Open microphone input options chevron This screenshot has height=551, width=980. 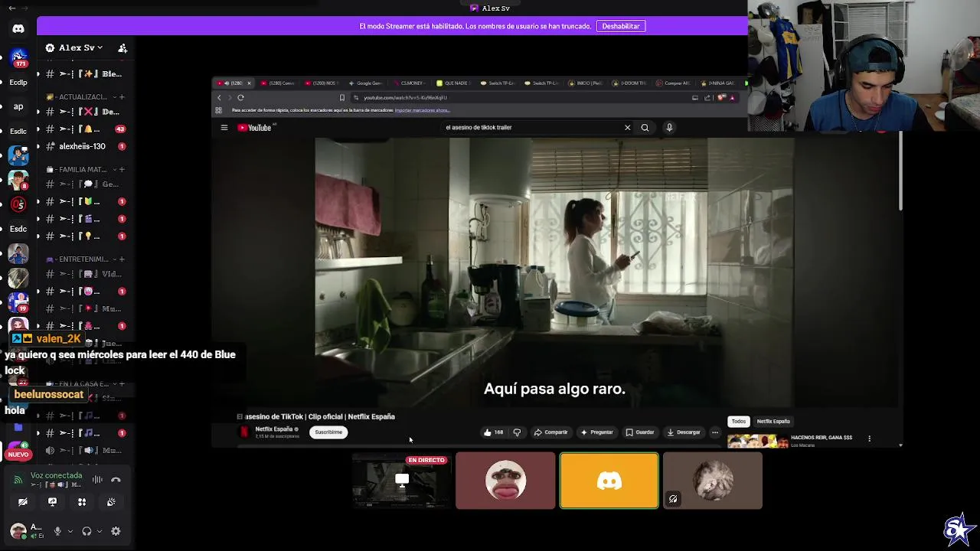click(70, 531)
